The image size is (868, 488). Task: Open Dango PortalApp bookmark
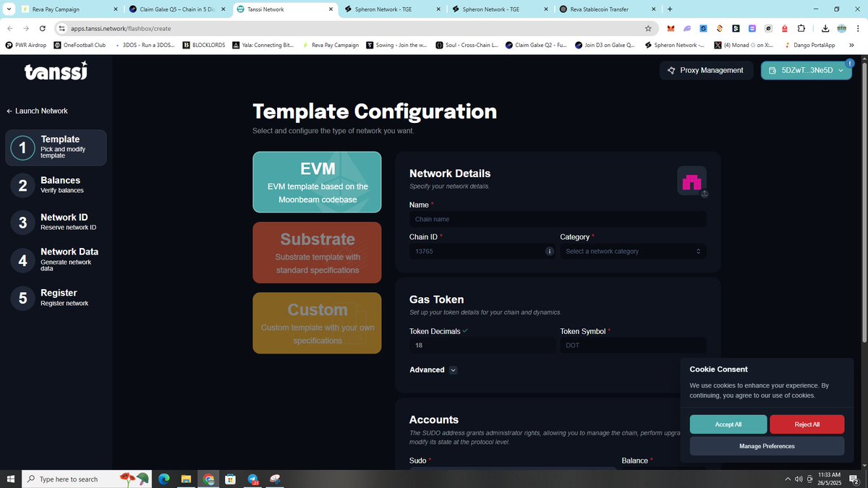tap(810, 44)
